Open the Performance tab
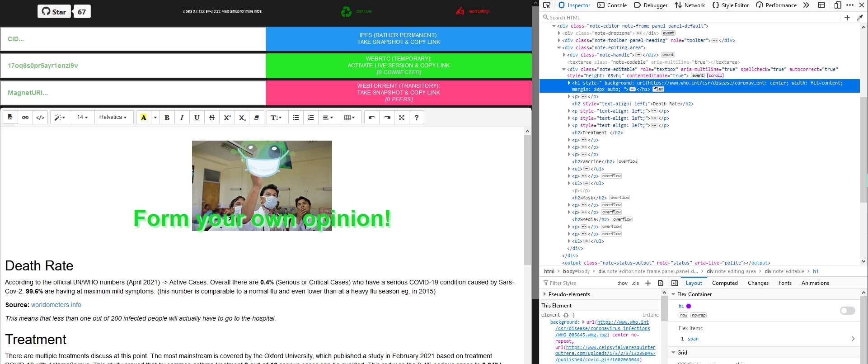Image resolution: width=868 pixels, height=364 pixels. pos(776,5)
